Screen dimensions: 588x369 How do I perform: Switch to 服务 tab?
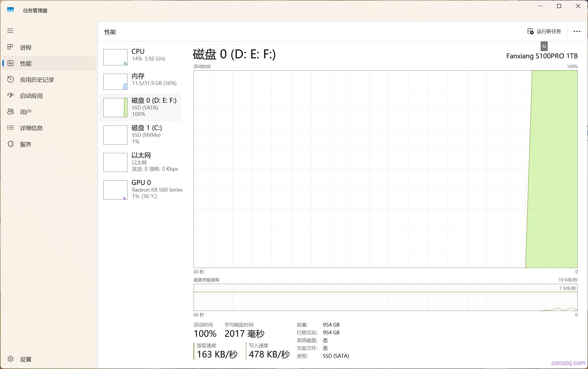tap(49, 144)
